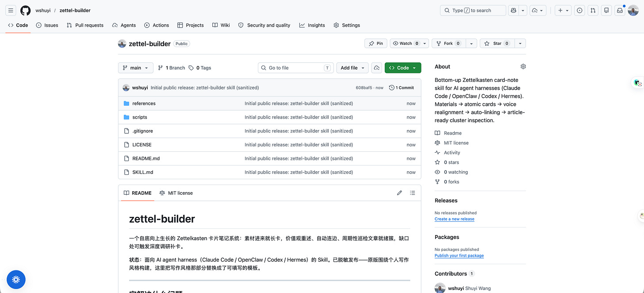Pin the zettel-builder repository
The width and height of the screenshot is (644, 293).
[x=376, y=43]
